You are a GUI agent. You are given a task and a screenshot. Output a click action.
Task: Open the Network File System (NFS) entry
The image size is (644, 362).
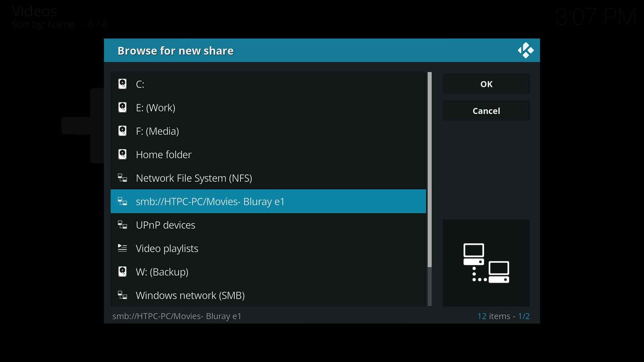click(x=194, y=178)
